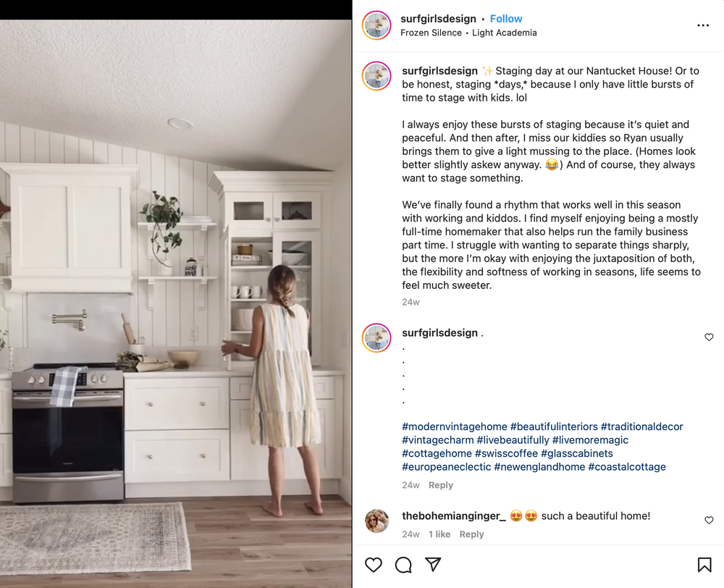The image size is (724, 588).
Task: Follow the surfgirlsdesign account
Action: (x=505, y=19)
